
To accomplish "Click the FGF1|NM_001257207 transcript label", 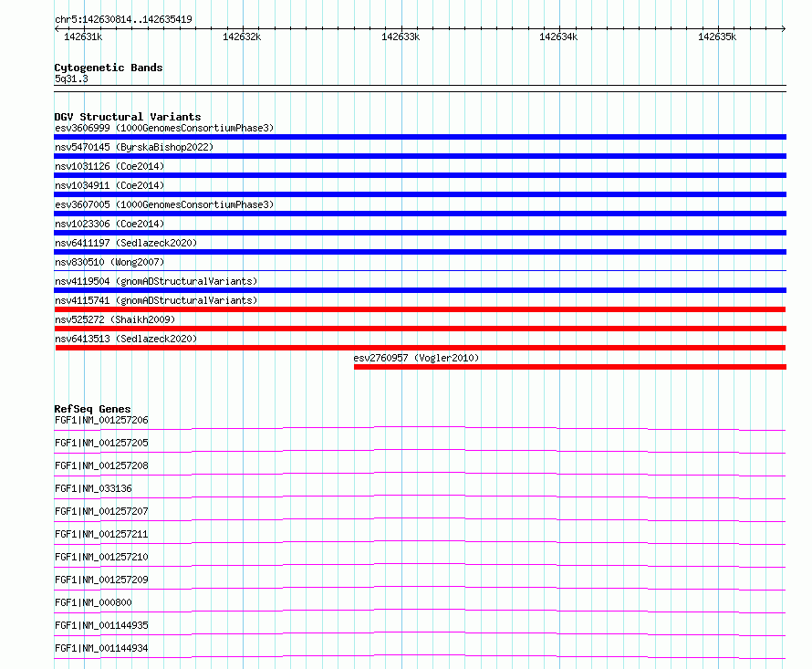I will (101, 511).
